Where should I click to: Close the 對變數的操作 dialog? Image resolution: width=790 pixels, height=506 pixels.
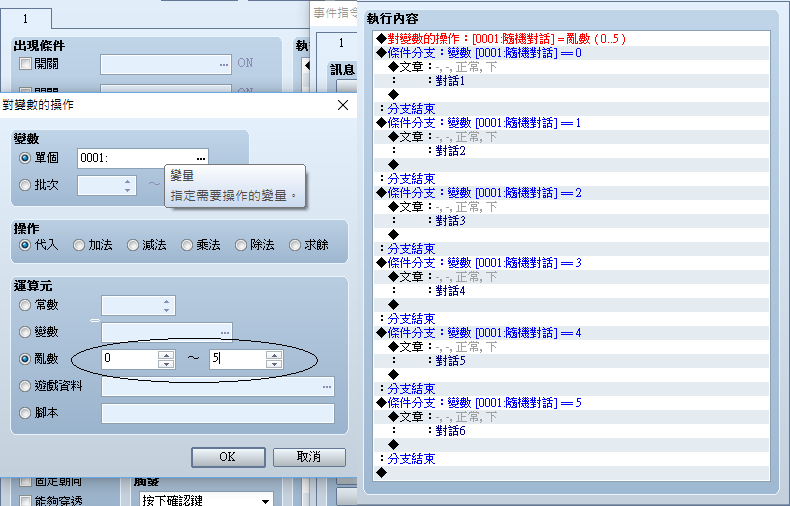pyautogui.click(x=343, y=105)
